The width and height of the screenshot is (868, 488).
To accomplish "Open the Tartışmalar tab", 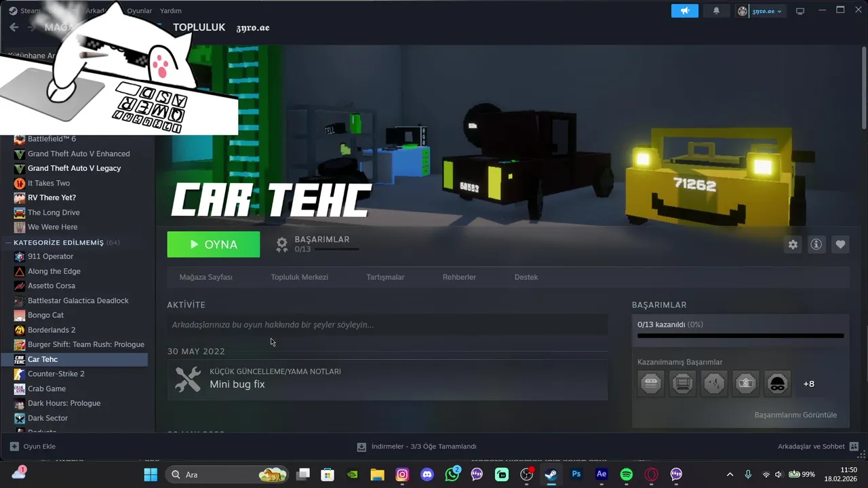I will 385,277.
